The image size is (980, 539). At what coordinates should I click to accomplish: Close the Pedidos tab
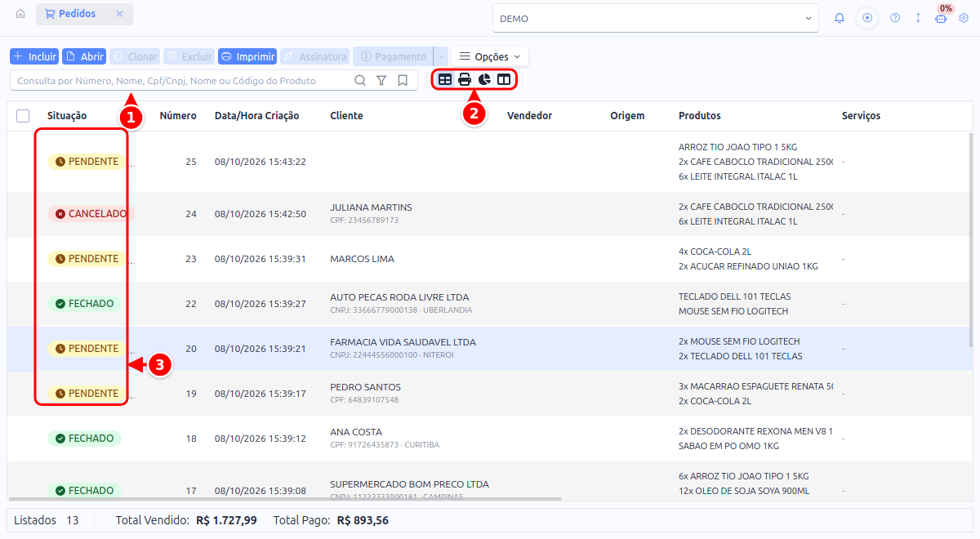point(119,14)
